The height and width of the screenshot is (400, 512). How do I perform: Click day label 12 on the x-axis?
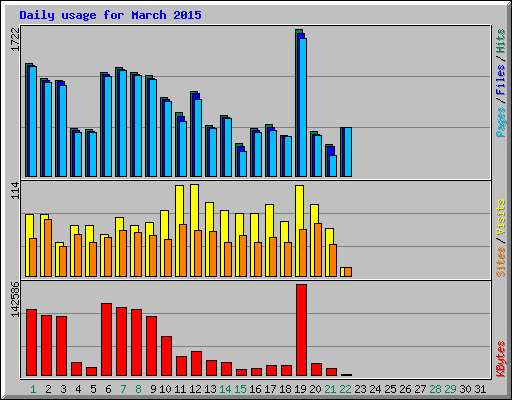pyautogui.click(x=195, y=389)
